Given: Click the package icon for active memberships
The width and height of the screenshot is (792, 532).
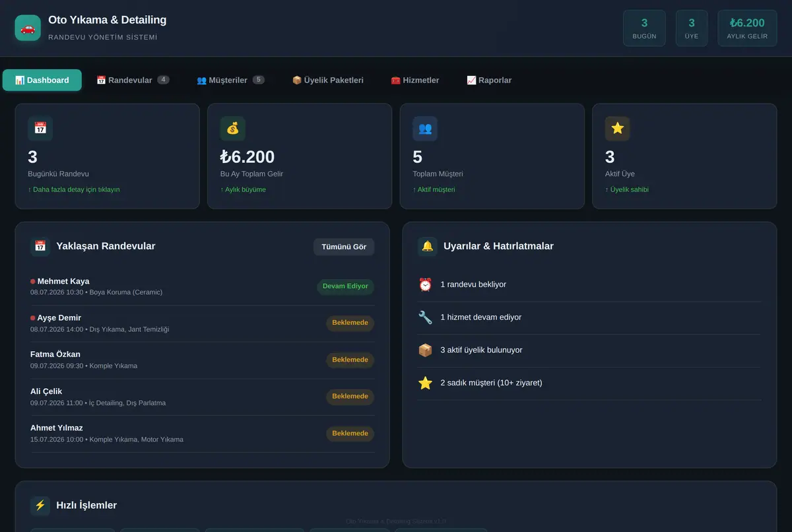Looking at the screenshot, I should 426,350.
